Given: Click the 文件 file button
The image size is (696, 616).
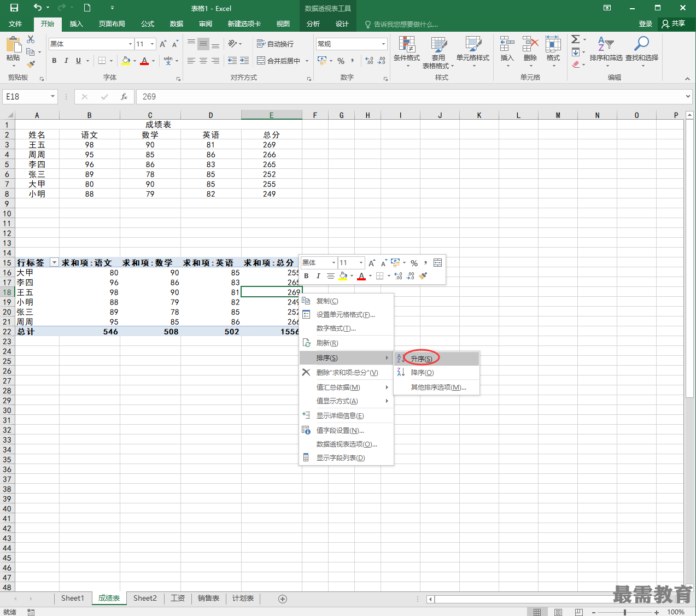Looking at the screenshot, I should pyautogui.click(x=15, y=24).
